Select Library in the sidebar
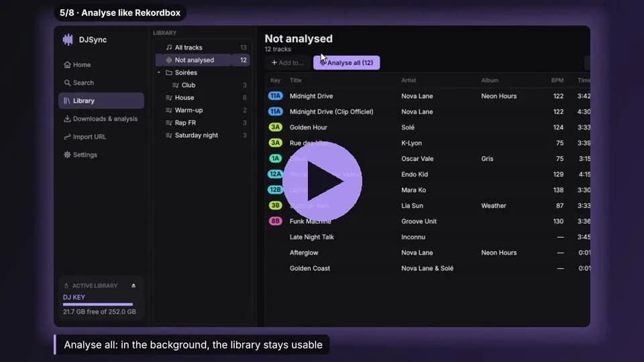This screenshot has height=362, width=644. (x=101, y=101)
